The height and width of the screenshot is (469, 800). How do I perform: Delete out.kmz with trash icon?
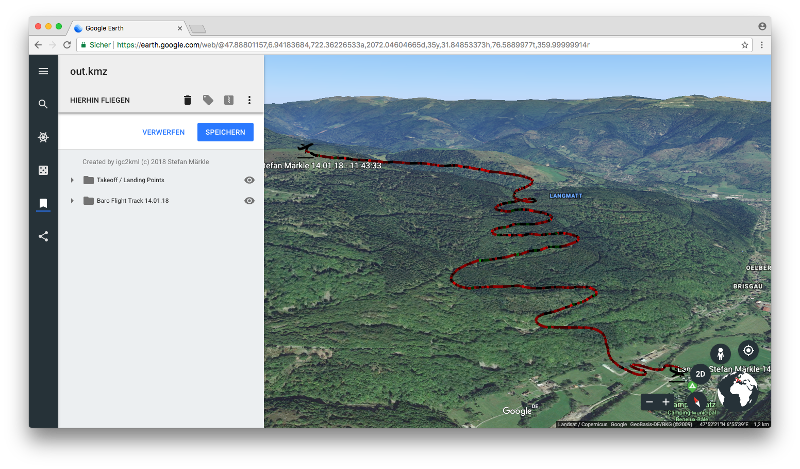click(187, 100)
